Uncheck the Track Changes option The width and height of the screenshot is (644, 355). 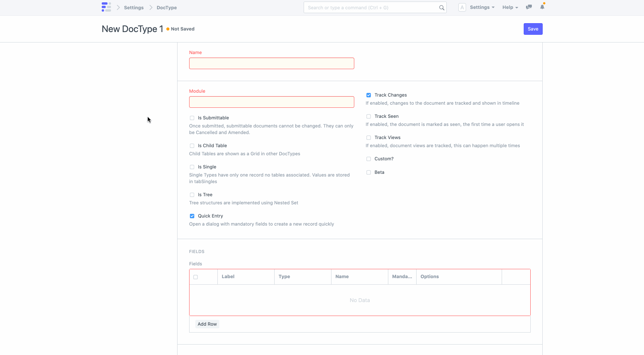pos(368,95)
